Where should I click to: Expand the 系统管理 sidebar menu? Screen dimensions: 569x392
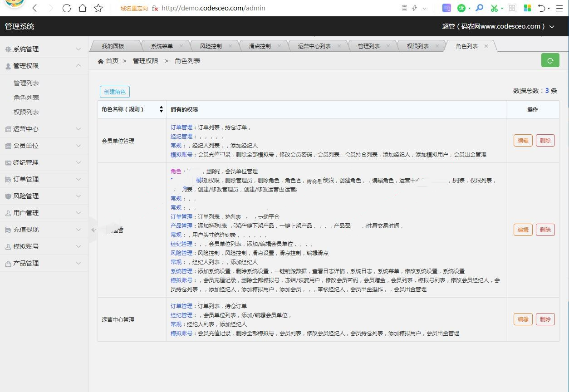44,49
